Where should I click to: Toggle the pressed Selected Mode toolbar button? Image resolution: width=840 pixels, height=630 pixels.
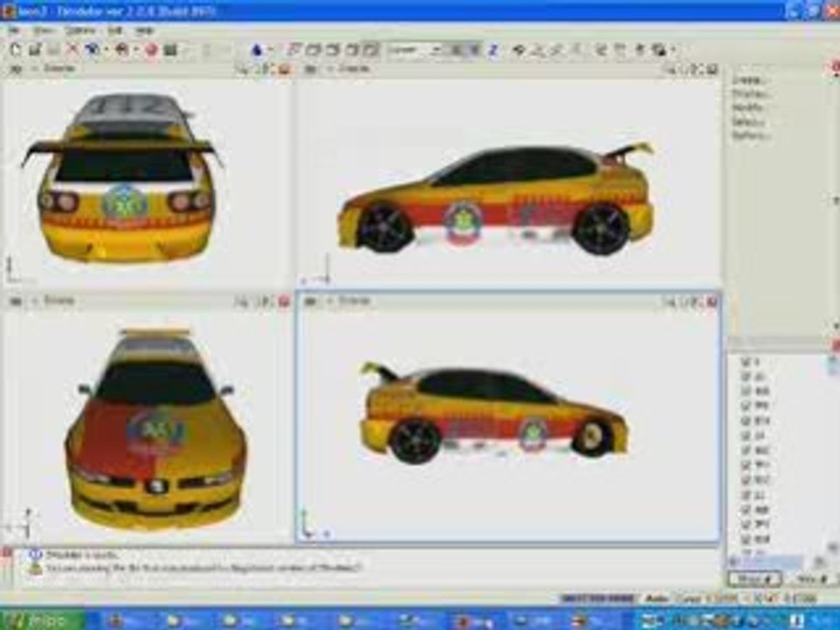click(370, 50)
